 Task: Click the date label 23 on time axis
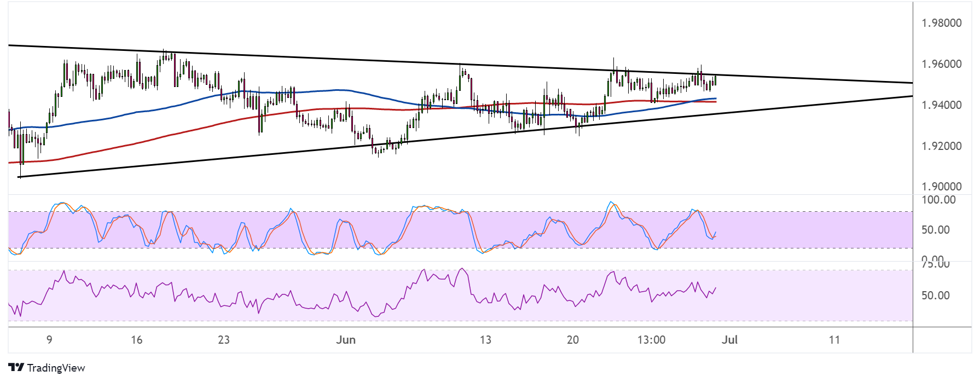(x=224, y=340)
